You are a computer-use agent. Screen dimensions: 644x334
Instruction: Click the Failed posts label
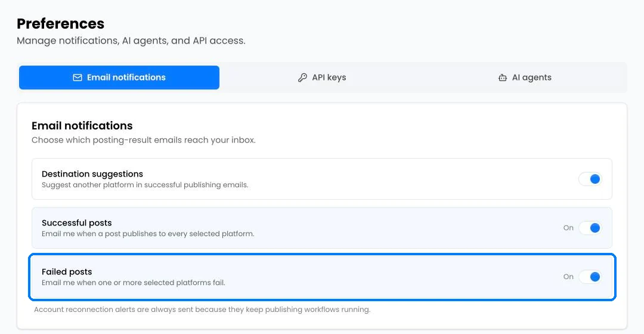67,271
